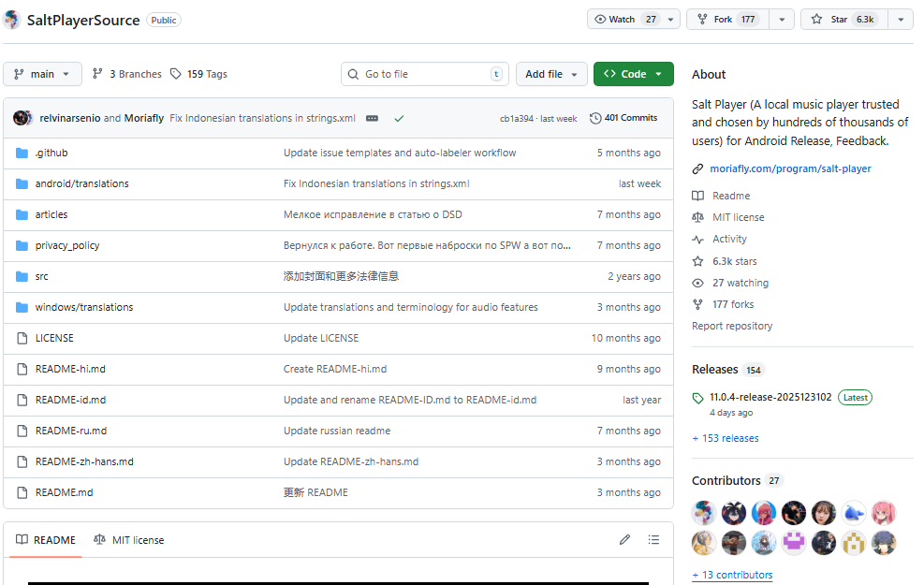Click the book icon next to Readme

[x=697, y=196]
